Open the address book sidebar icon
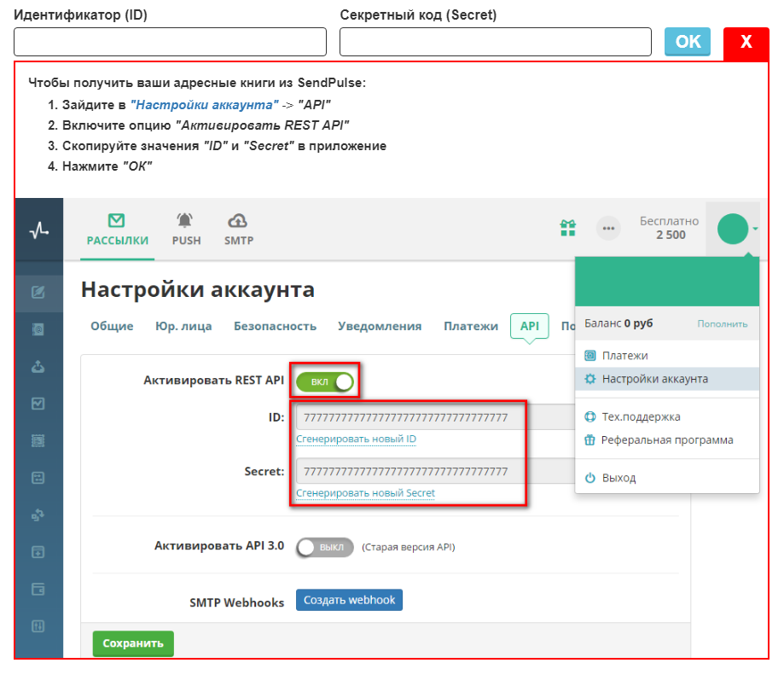This screenshot has height=698, width=784. [38, 329]
